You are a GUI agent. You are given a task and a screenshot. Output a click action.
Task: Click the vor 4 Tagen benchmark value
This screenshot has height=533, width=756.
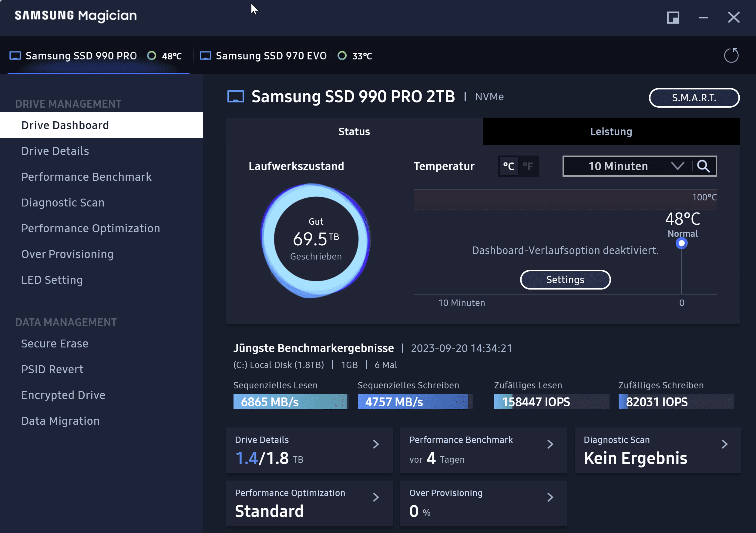[437, 458]
